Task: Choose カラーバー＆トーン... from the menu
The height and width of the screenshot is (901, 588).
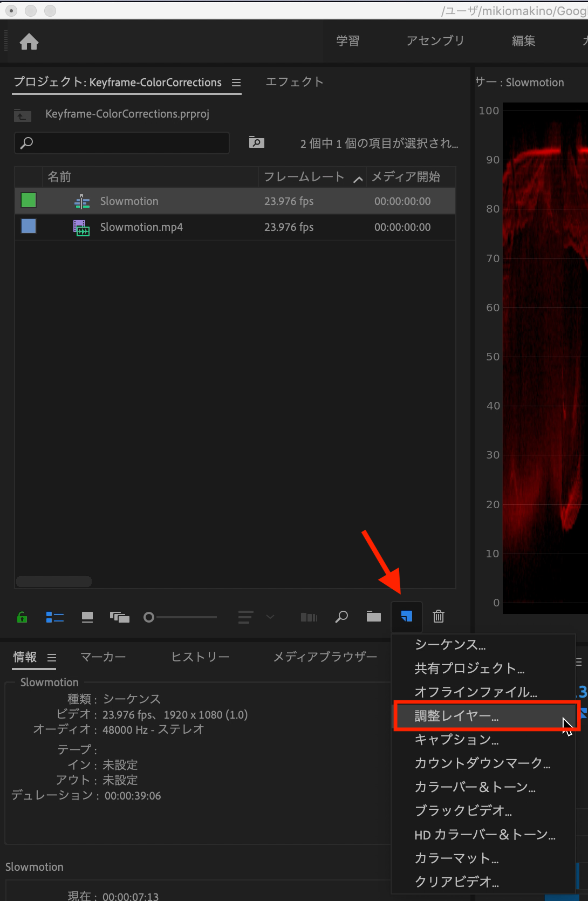Action: tap(483, 787)
